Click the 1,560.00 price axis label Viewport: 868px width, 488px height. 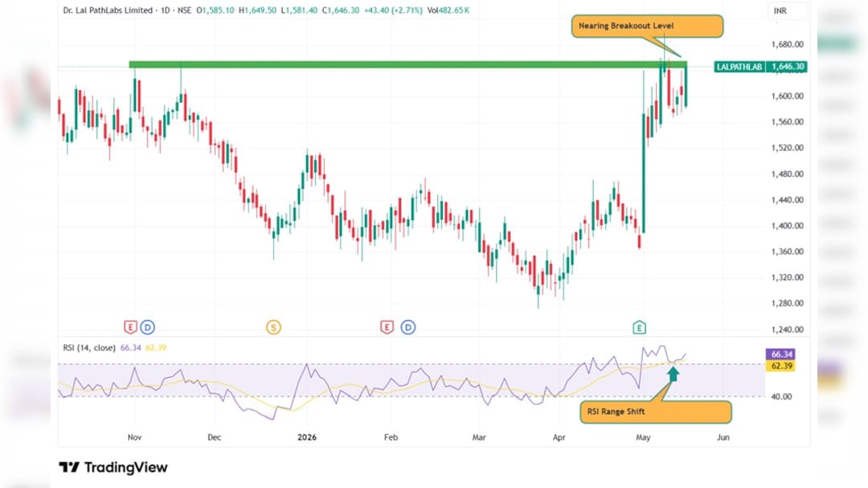pyautogui.click(x=787, y=122)
